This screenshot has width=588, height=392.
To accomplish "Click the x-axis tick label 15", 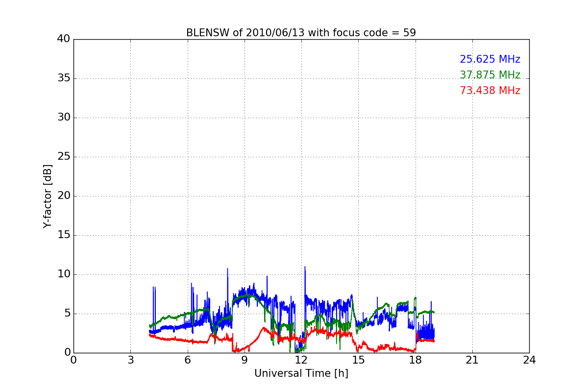I will click(x=358, y=360).
